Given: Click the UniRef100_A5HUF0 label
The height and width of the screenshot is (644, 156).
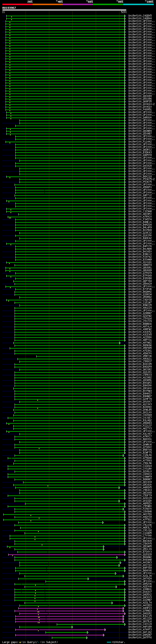Looking at the screenshot, I should coord(140,187).
